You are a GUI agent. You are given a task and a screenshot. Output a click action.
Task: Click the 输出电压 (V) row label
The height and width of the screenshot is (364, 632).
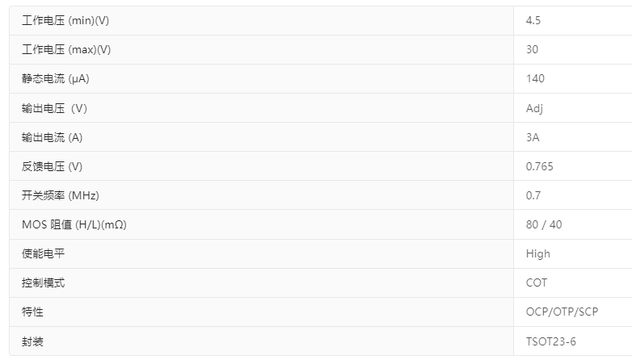tap(54, 108)
